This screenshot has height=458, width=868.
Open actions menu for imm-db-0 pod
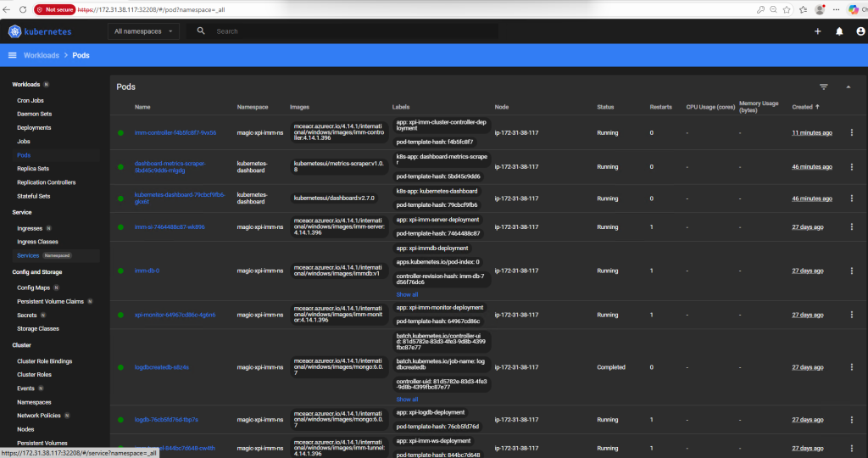tap(852, 271)
